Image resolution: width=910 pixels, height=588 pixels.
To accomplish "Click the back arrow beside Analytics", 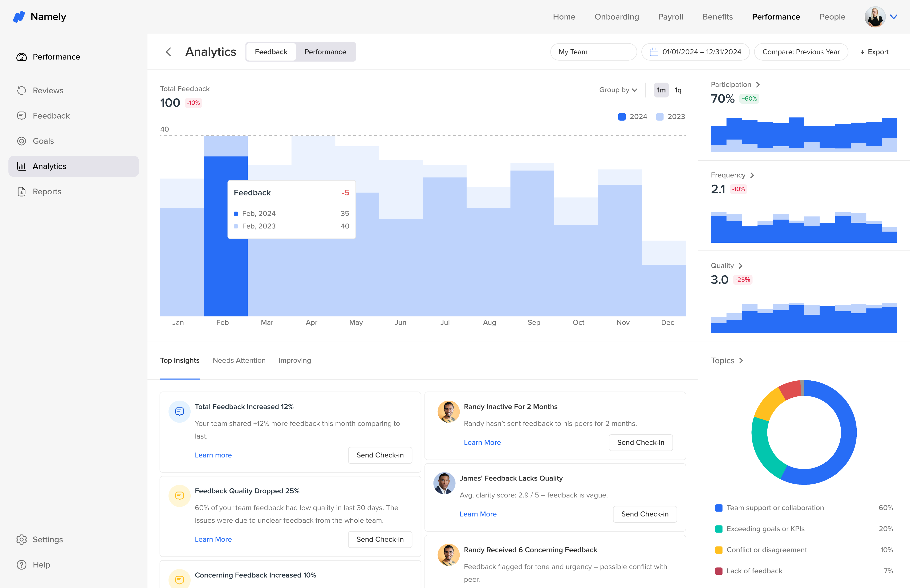I will [x=168, y=52].
